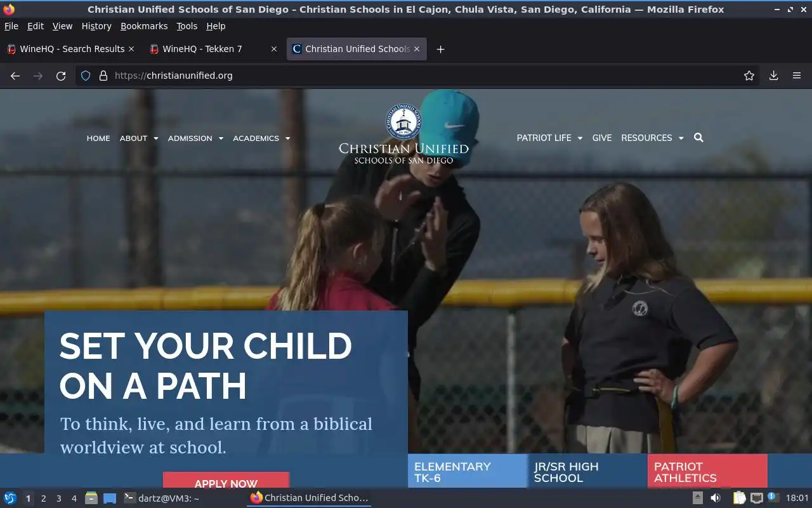Focus the christianunified.org address bar
812x508 pixels.
[x=419, y=76]
